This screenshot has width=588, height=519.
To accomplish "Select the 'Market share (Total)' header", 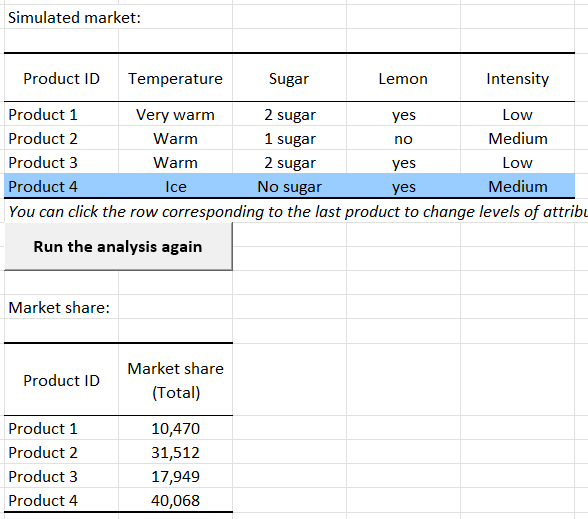I will (x=176, y=381).
